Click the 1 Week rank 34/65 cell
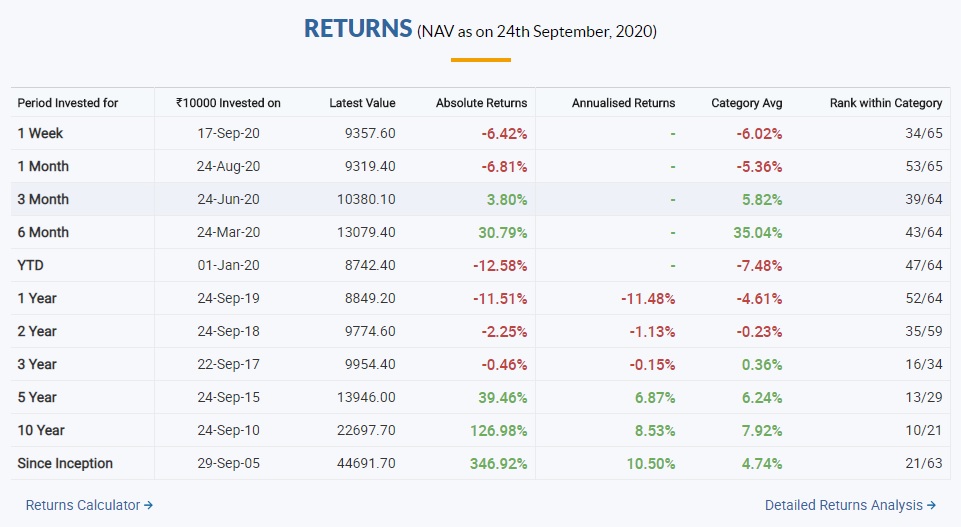 coord(921,133)
